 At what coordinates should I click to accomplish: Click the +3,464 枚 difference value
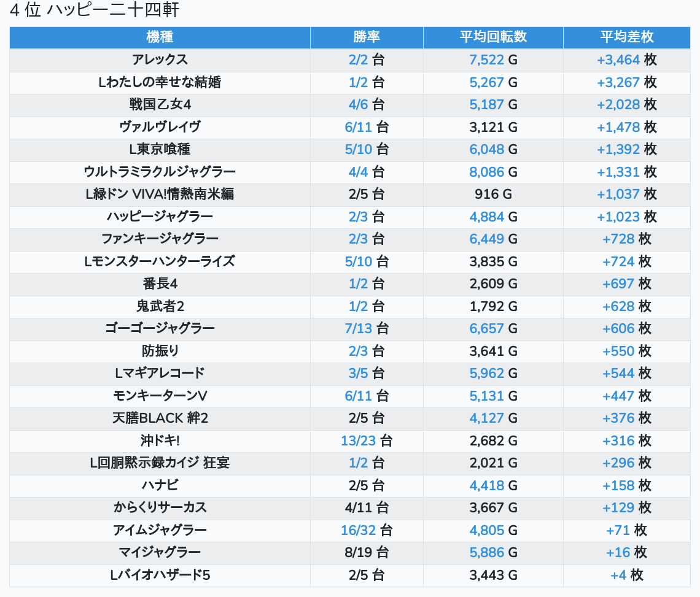tap(627, 60)
